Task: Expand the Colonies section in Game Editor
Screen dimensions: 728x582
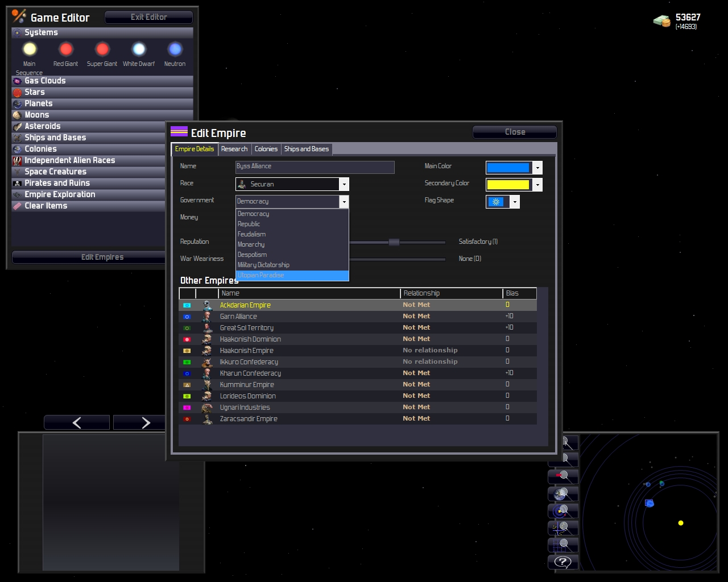Action: point(88,149)
